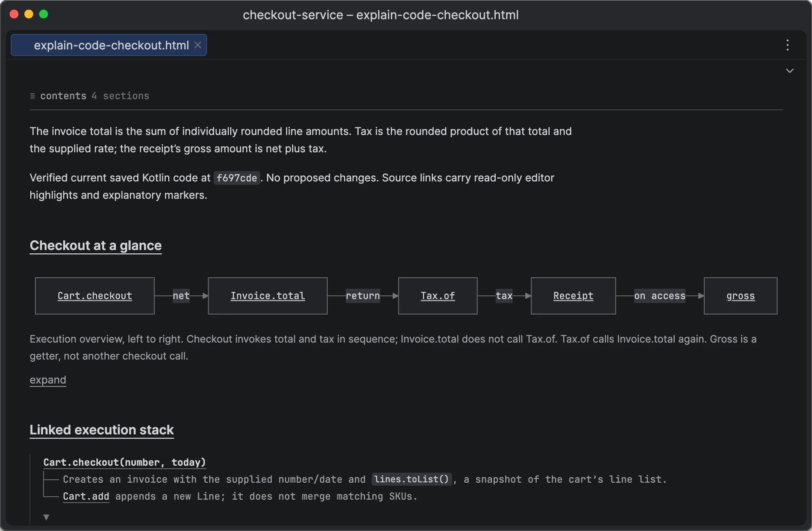
Task: Open the Linked execution stack heading link
Action: (101, 430)
